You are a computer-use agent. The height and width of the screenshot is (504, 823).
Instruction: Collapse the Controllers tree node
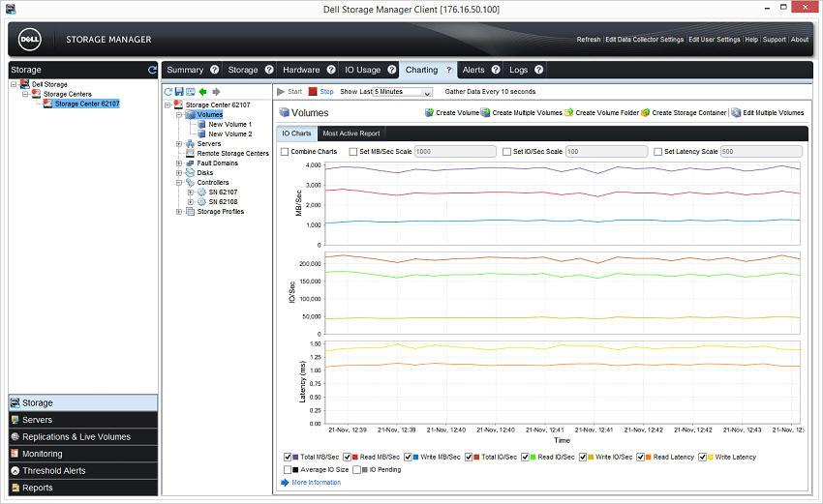179,183
